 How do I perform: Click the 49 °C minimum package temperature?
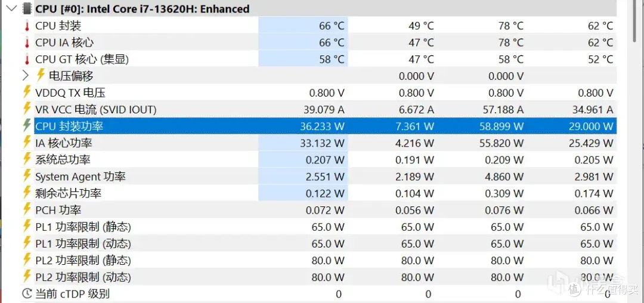[x=421, y=26]
